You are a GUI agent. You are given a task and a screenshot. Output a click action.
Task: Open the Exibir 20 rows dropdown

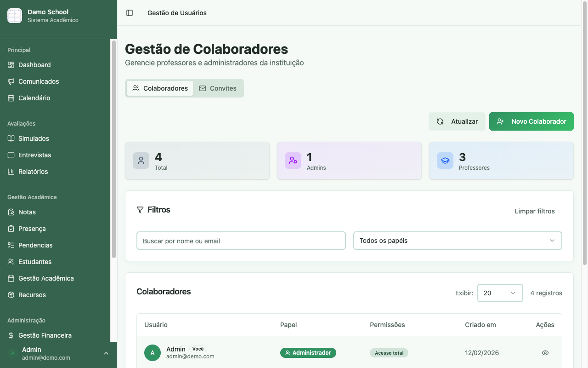[500, 293]
